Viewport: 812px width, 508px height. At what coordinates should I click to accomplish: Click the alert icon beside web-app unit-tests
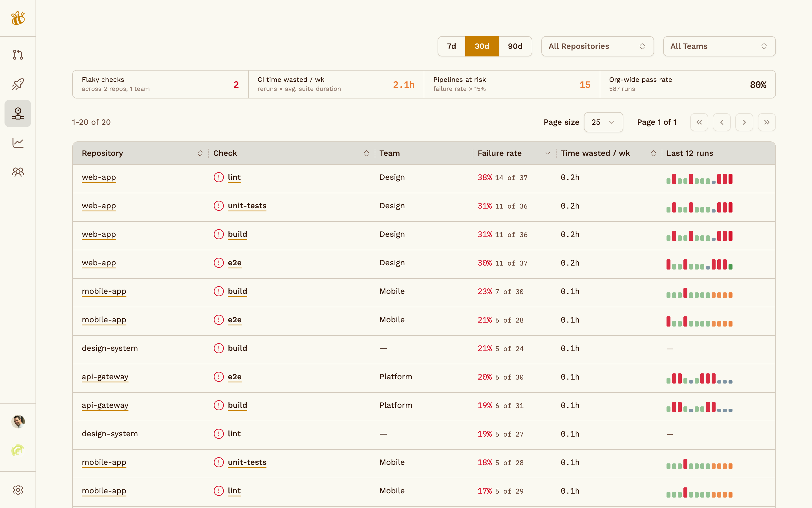point(219,206)
